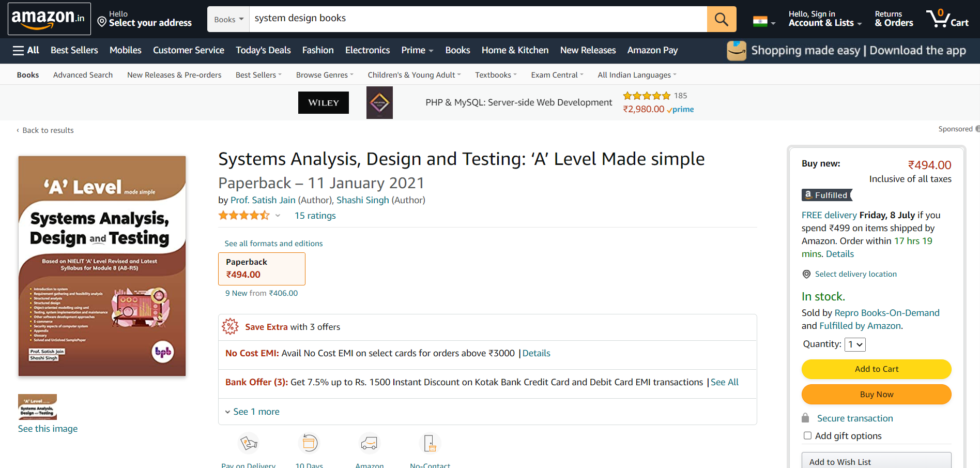Open 9 New from ₹406.00 link

(262, 293)
